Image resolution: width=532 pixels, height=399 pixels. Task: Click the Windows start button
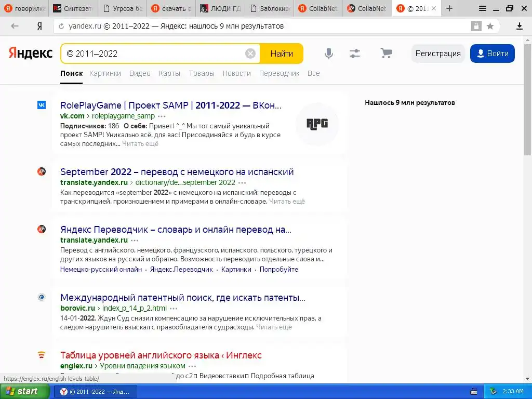25,392
